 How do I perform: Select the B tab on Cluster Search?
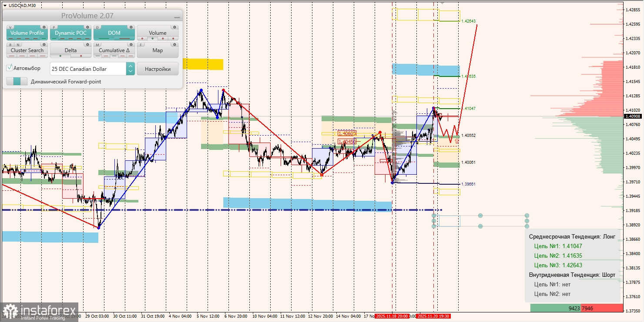(10, 44)
